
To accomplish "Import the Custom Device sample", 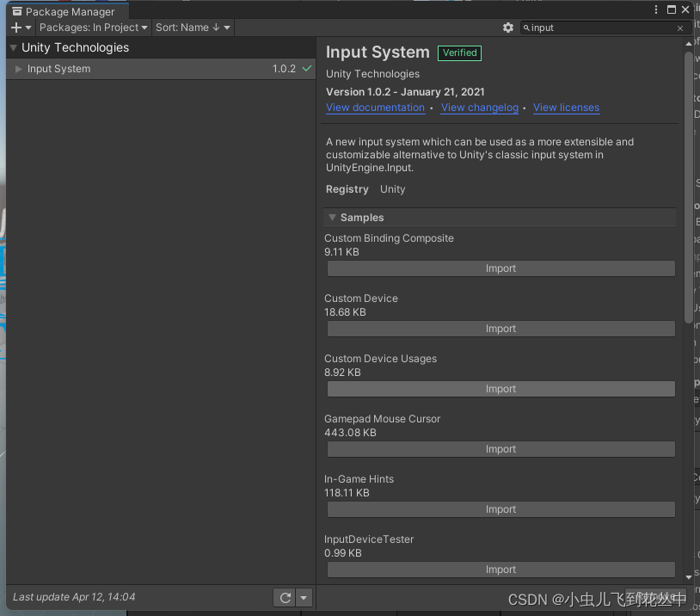I will (x=500, y=328).
